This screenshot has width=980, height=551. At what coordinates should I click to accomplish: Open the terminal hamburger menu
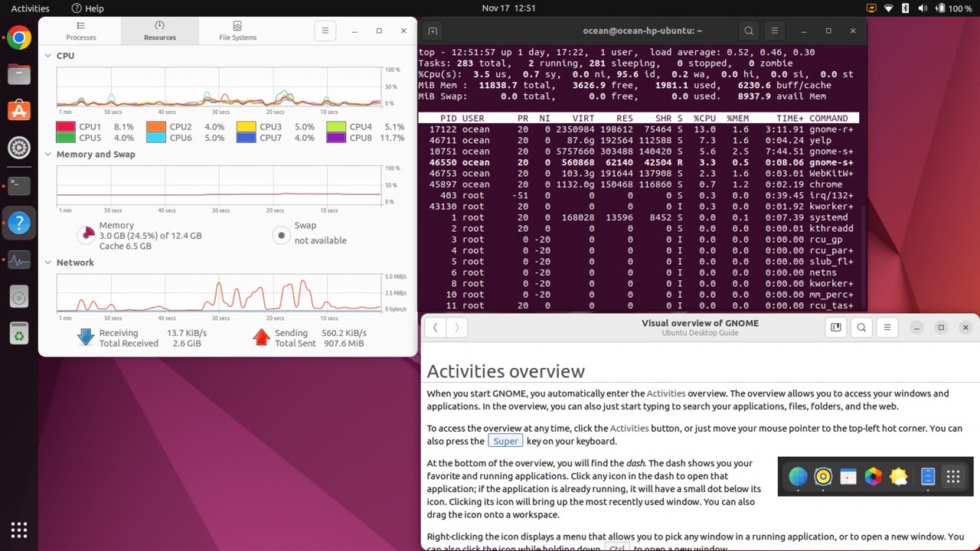774,31
